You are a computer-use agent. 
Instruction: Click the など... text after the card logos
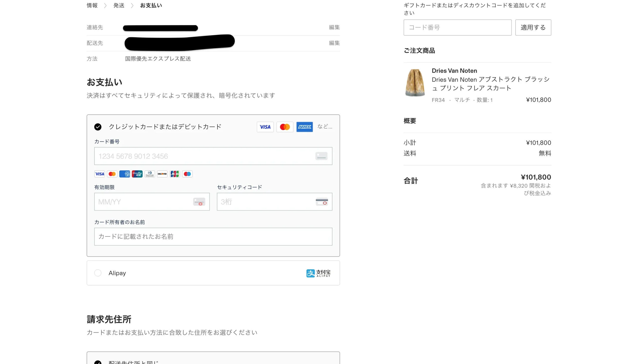tap(325, 127)
